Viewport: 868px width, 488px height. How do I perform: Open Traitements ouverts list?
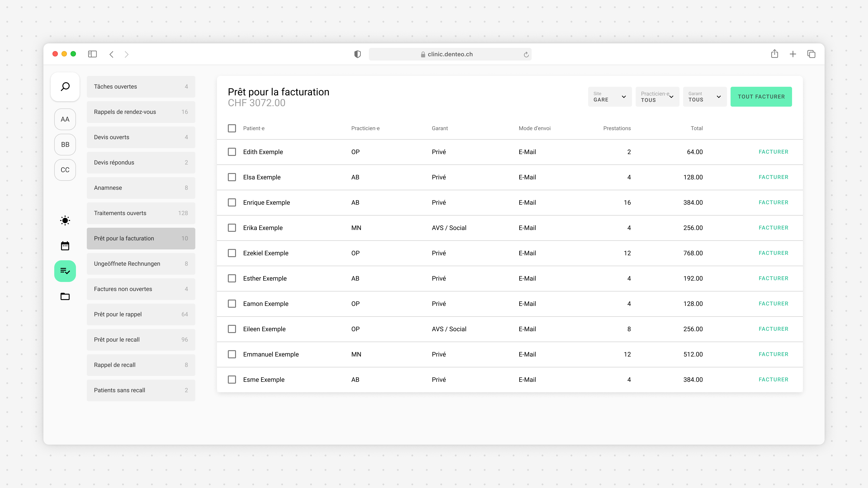[x=141, y=213]
